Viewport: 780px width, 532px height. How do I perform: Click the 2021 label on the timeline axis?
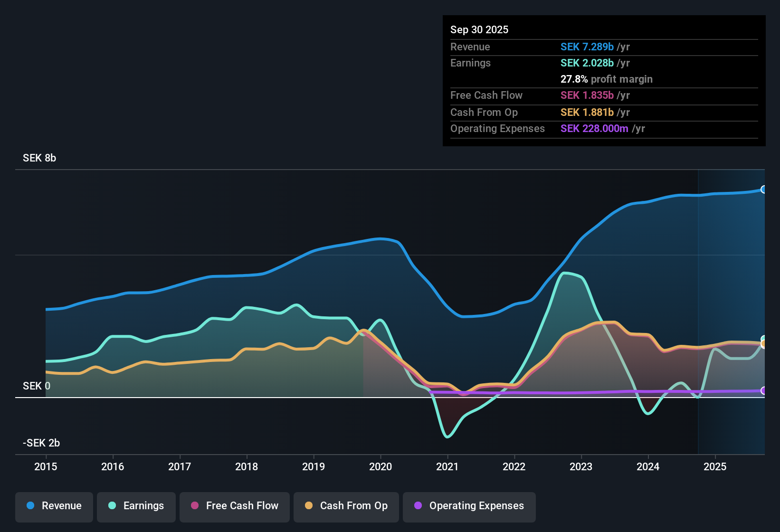447,467
